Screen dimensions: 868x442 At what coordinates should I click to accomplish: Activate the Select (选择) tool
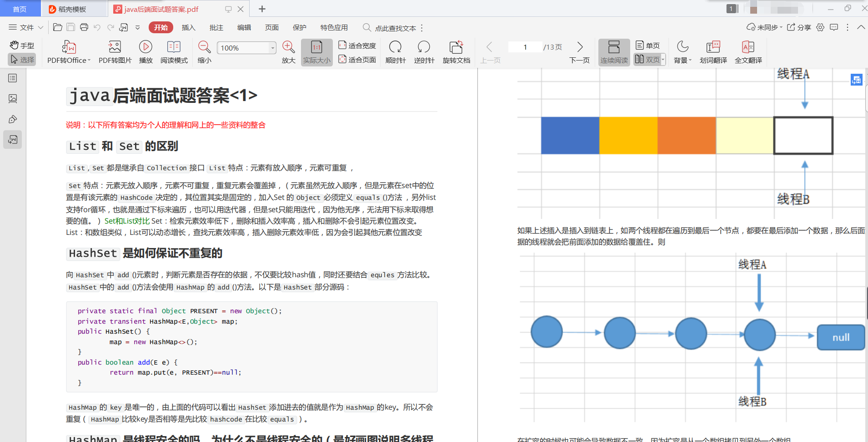[x=22, y=60]
